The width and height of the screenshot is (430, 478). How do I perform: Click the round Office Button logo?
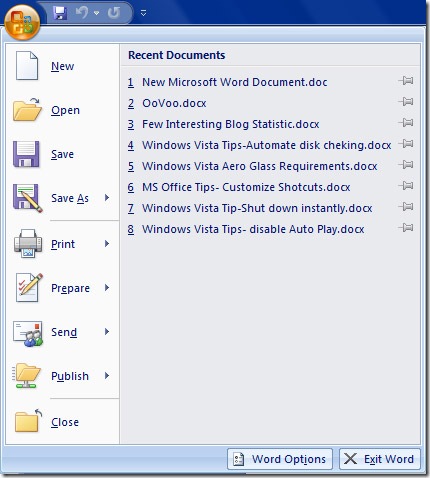pyautogui.click(x=22, y=23)
